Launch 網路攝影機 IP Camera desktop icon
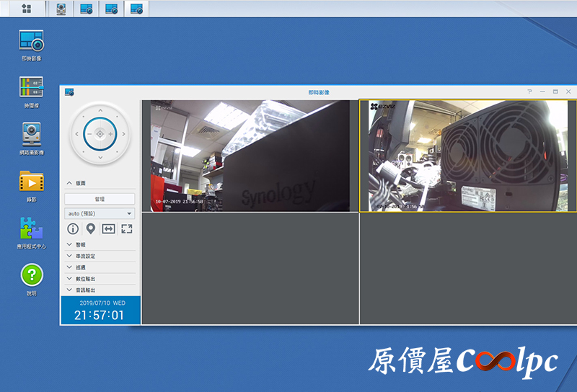The width and height of the screenshot is (577, 392). tap(31, 138)
